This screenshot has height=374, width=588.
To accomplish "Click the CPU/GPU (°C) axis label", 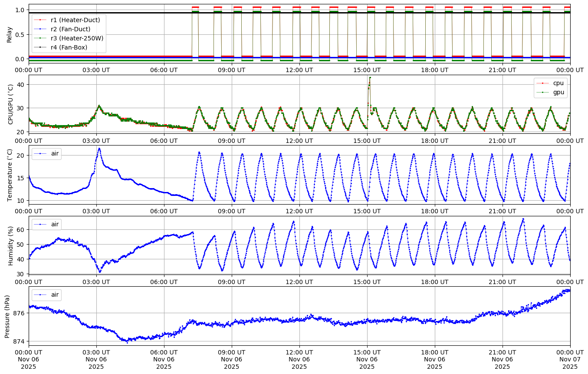I will click(11, 104).
